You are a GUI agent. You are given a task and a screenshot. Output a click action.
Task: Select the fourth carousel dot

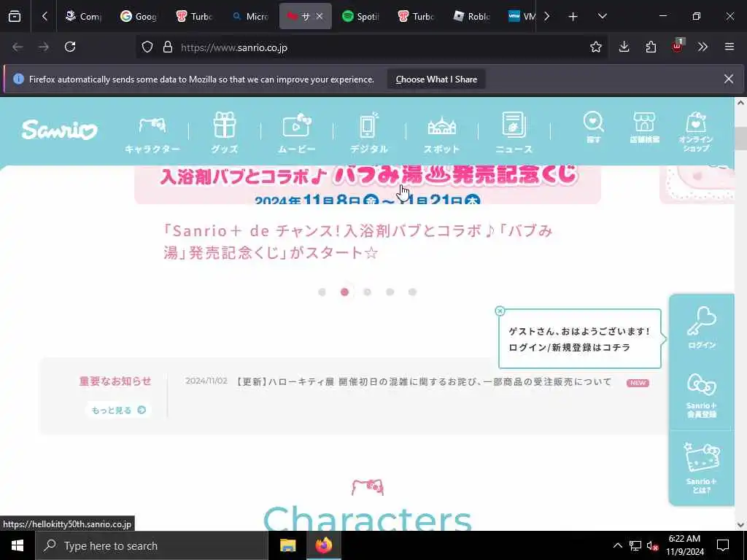pos(390,292)
